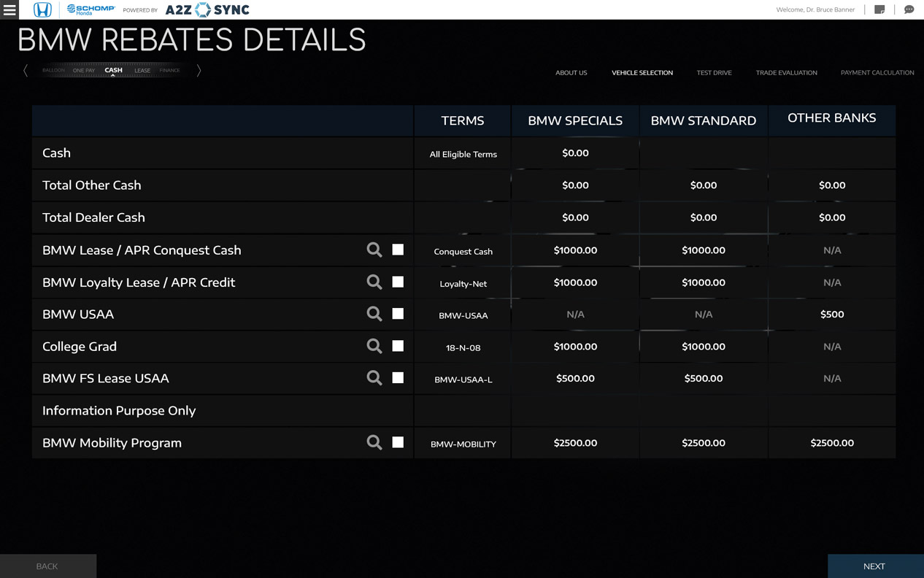Go to Trade Evaluation section
This screenshot has width=924, height=578.
(786, 73)
